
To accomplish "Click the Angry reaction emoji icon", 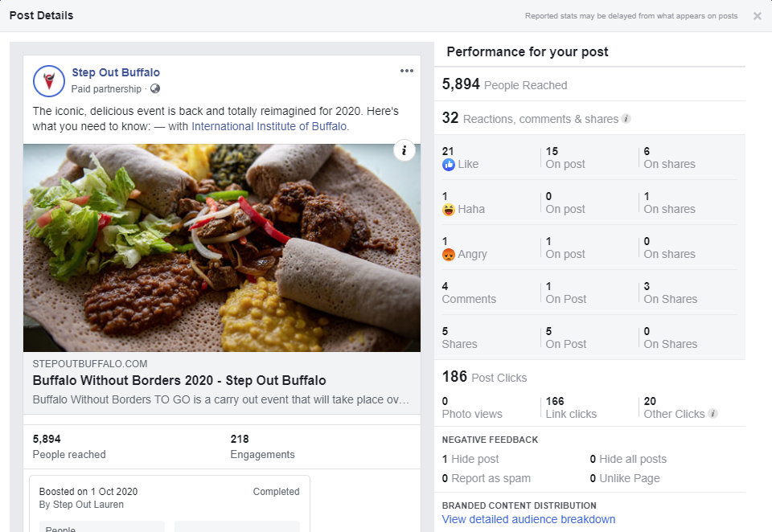I will click(449, 255).
